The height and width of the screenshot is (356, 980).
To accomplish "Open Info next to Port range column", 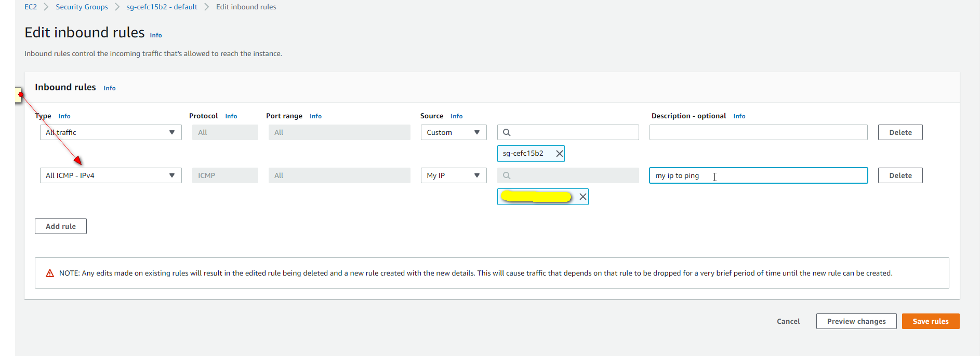I will pyautogui.click(x=315, y=116).
